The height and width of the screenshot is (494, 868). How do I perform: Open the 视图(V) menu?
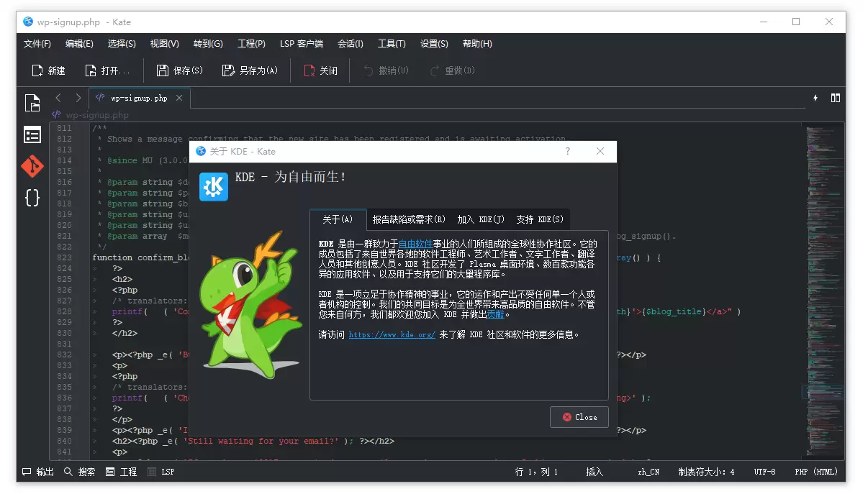pyautogui.click(x=164, y=44)
